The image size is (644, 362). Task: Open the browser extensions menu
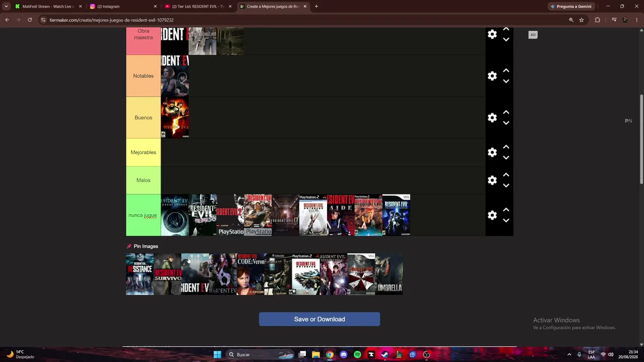(x=598, y=20)
